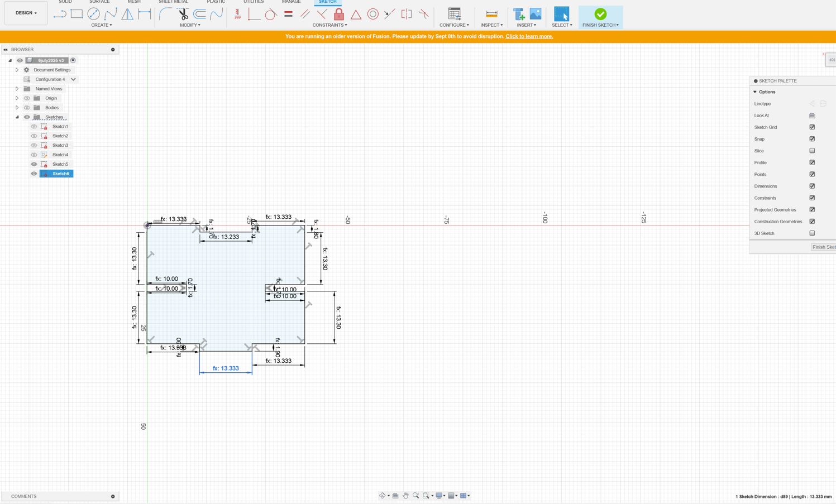
Task: Toggle the Constraints checkbox
Action: pos(812,198)
